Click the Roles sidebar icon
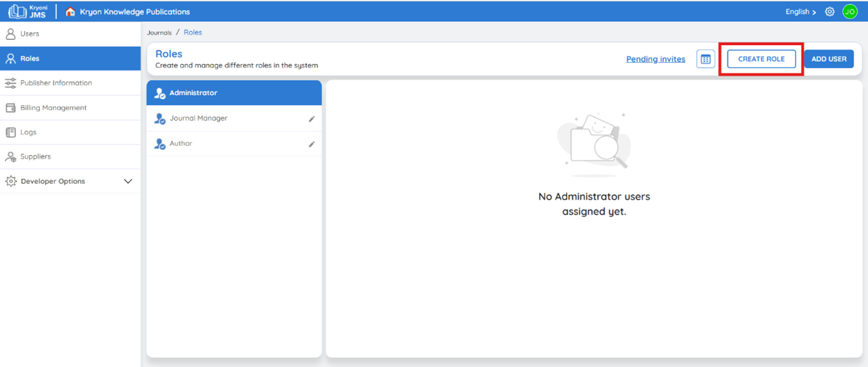 [x=10, y=59]
